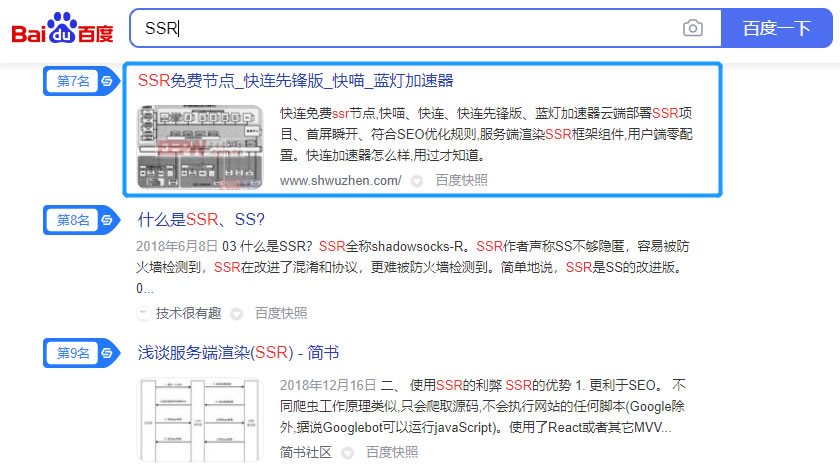Click the 技术很有趣 source avatar icon
840x472 pixels.
[x=144, y=313]
